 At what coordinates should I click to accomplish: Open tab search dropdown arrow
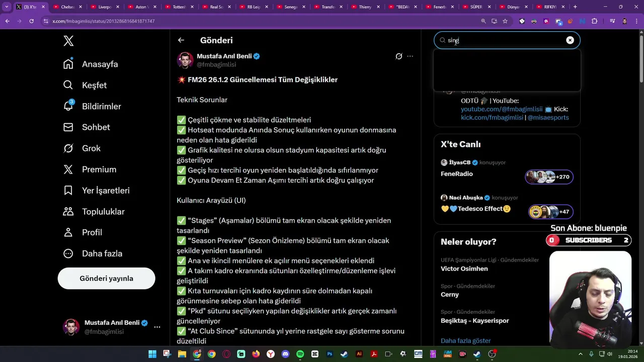(x=7, y=7)
